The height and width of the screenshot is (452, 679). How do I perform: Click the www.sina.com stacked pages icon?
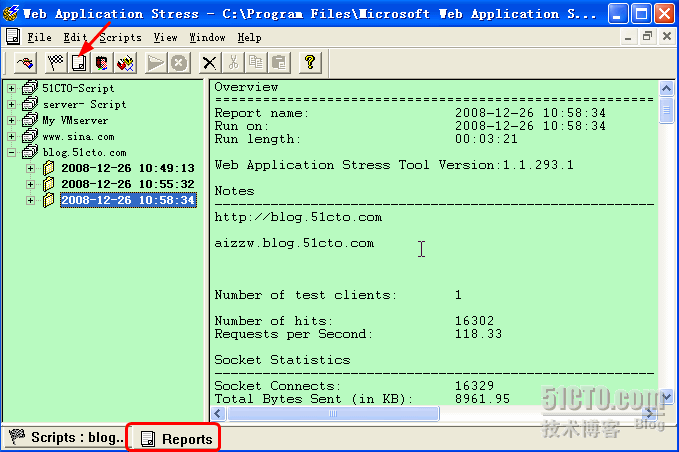coord(30,136)
